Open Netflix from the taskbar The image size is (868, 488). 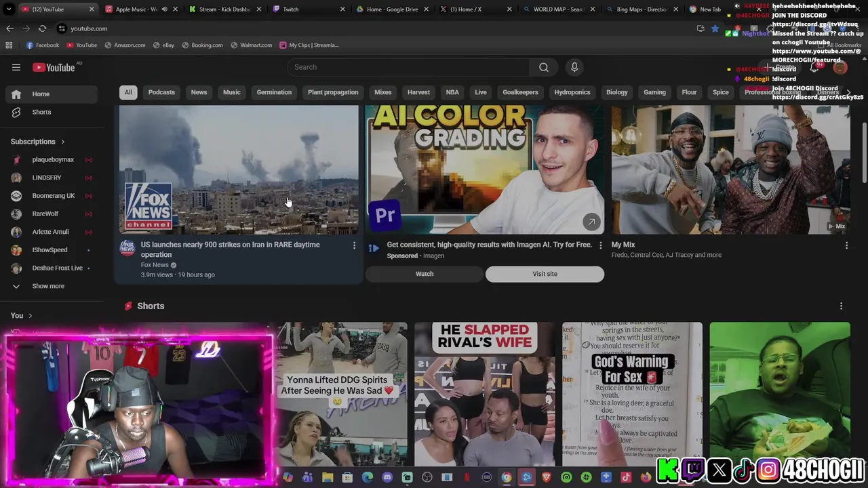(x=467, y=477)
